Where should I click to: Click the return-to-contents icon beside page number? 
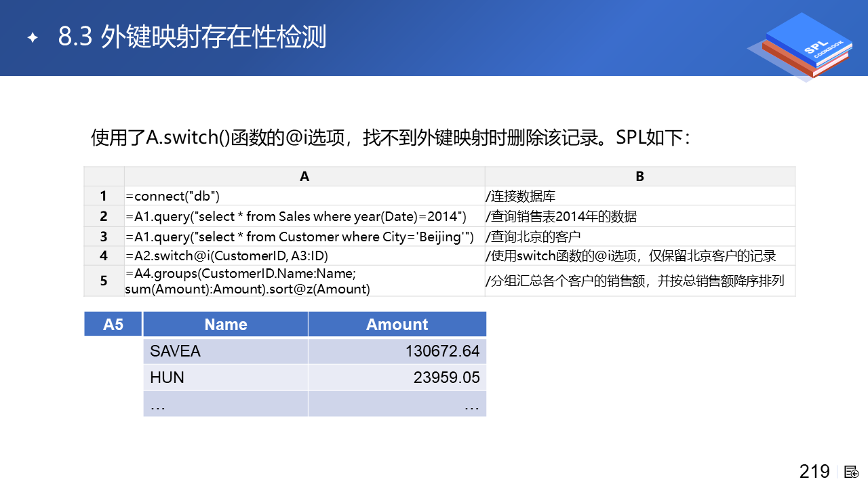click(852, 472)
